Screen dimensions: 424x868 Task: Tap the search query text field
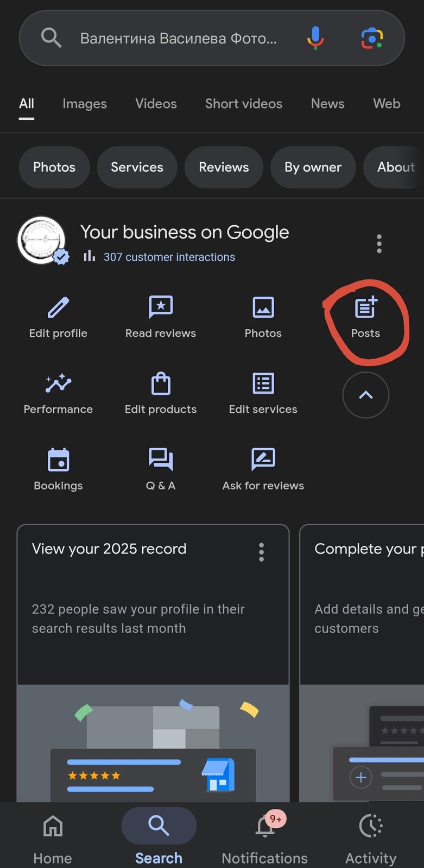pos(179,39)
